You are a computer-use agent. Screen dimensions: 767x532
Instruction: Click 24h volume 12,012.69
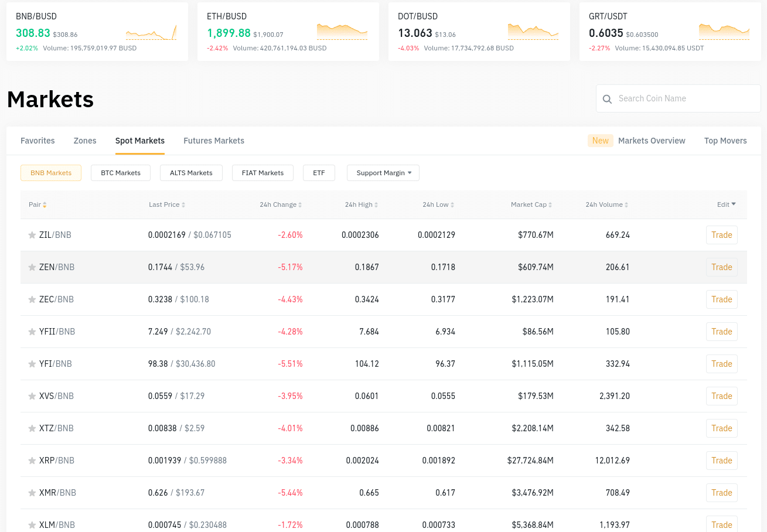(x=612, y=461)
